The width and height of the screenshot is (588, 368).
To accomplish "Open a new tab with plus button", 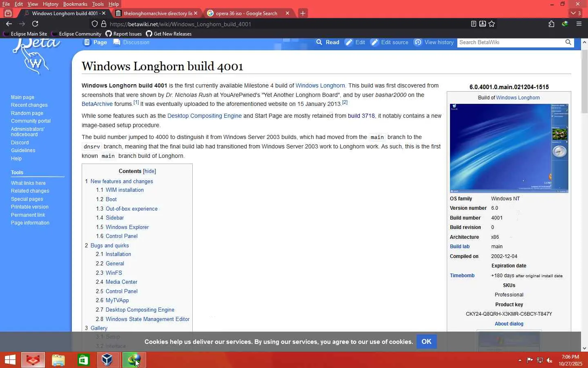I will [x=303, y=13].
